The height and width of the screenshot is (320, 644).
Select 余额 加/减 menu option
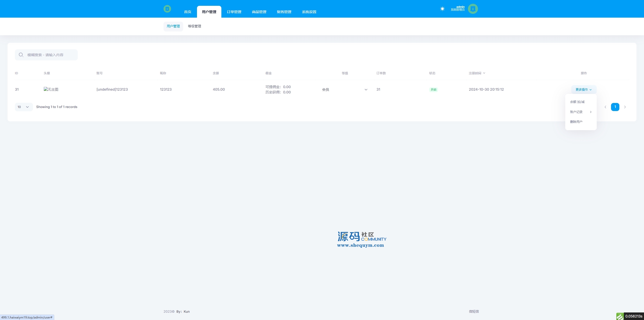pos(577,102)
